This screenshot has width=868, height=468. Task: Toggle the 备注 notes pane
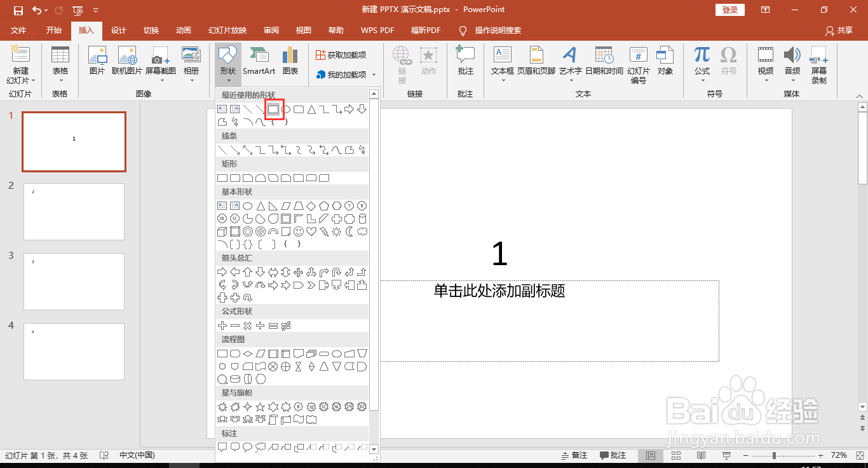coord(574,456)
